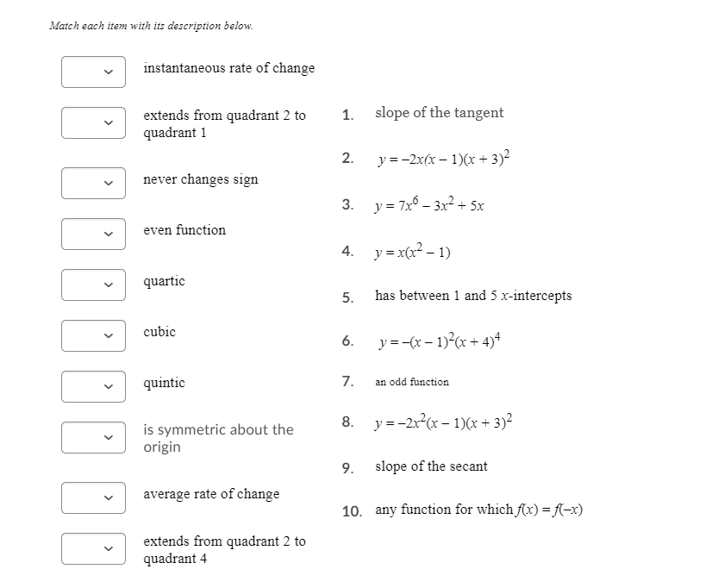Expand the dropdown beside 'extends from quadrant 2 to quadrant 1'
712x588 pixels.
[93, 122]
